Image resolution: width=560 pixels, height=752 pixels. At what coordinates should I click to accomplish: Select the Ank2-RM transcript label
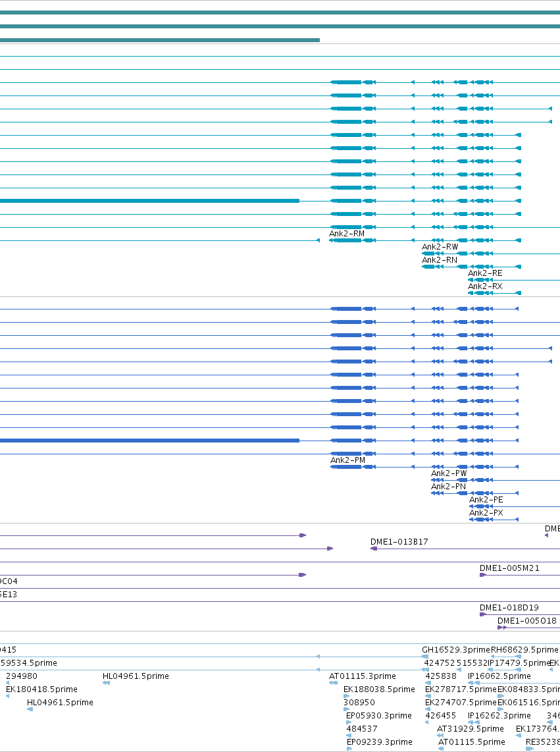347,234
